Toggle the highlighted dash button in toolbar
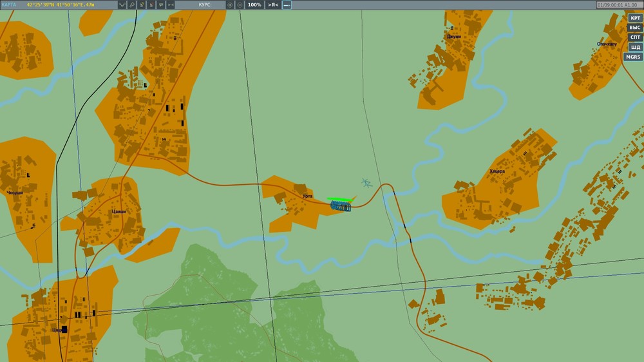 tap(287, 5)
